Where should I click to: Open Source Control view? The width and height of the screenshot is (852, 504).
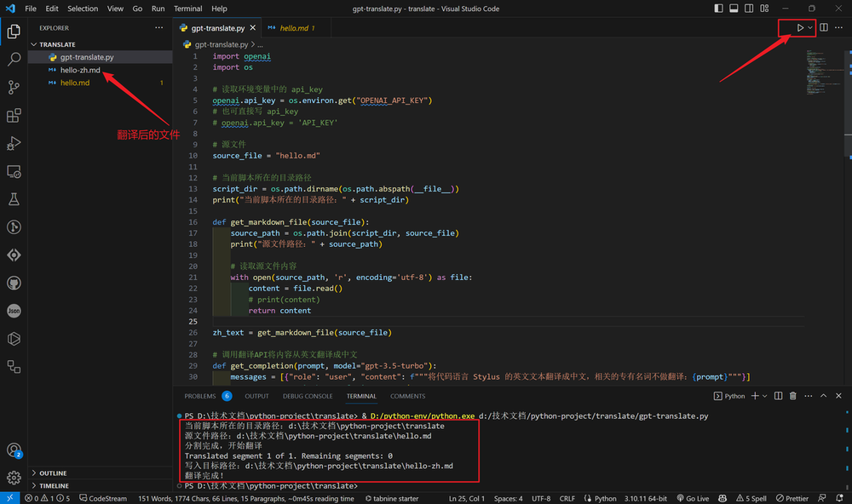point(14,88)
